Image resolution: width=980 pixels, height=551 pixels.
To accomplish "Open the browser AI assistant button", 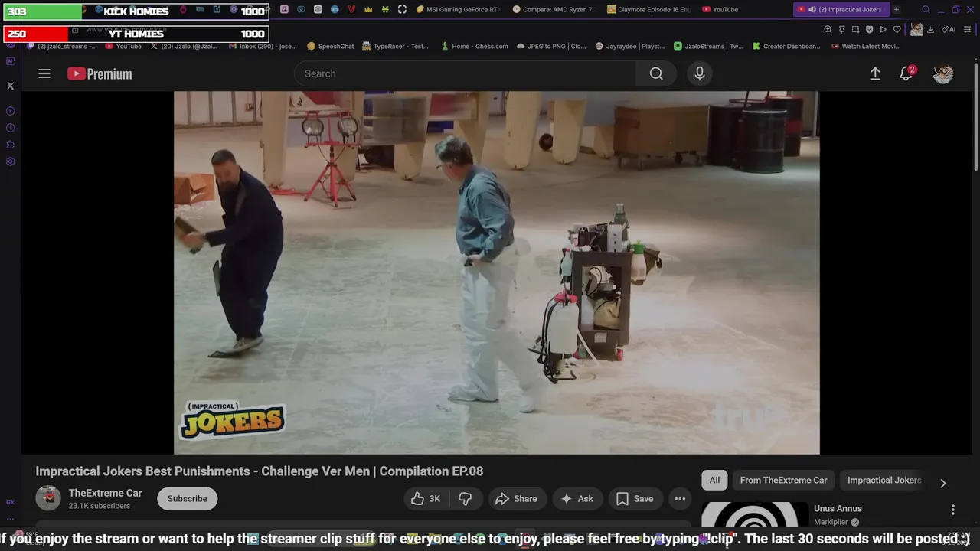I will click(949, 29).
